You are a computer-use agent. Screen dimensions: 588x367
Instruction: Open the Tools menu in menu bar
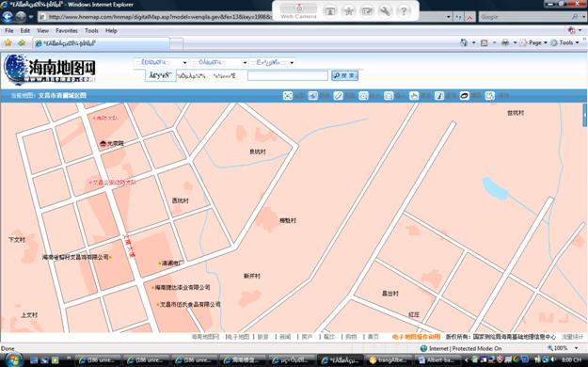91,31
